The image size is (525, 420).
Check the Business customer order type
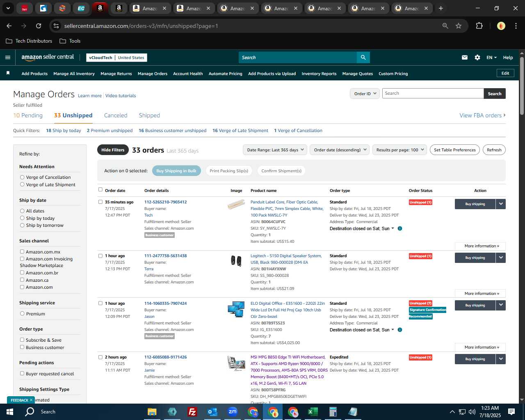[x=22, y=347]
